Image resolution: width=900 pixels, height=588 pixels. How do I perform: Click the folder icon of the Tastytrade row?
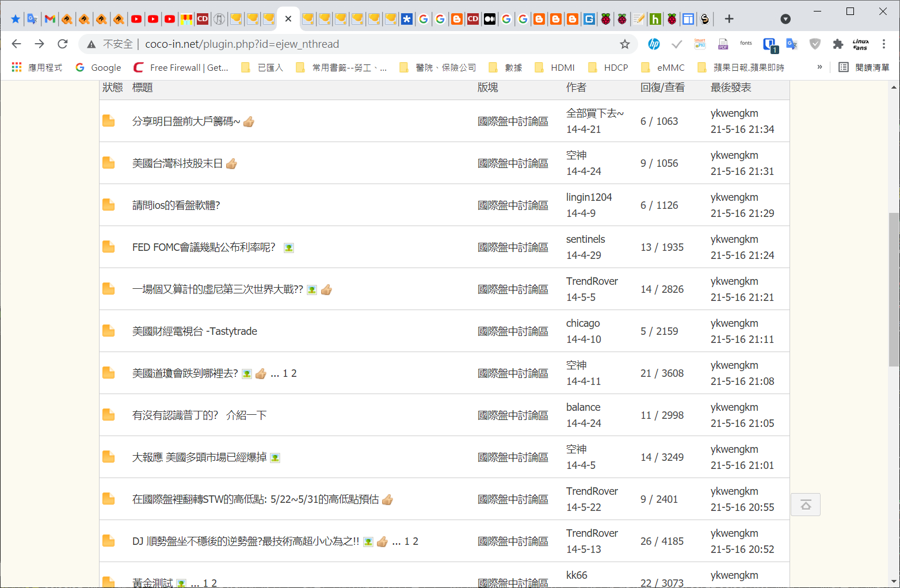[108, 331]
